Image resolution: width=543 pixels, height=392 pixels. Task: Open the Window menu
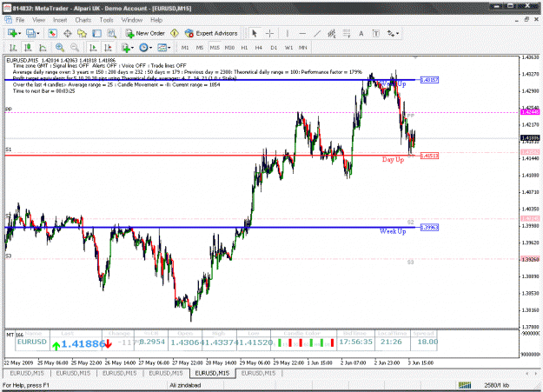pos(131,20)
